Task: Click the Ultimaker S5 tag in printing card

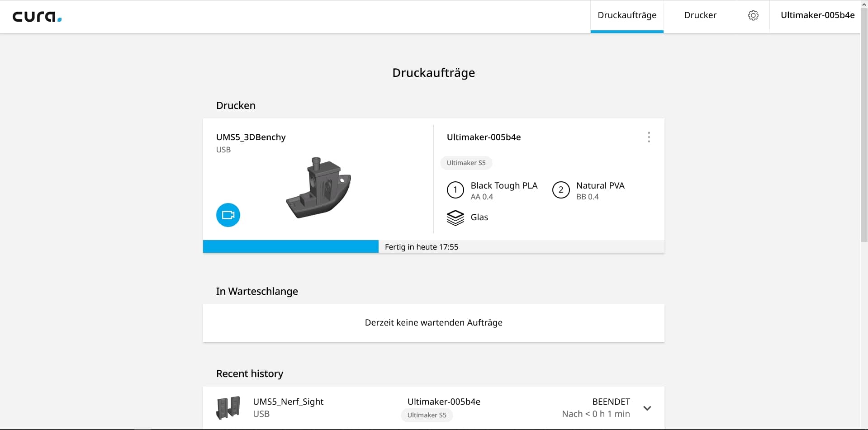Action: pyautogui.click(x=466, y=163)
